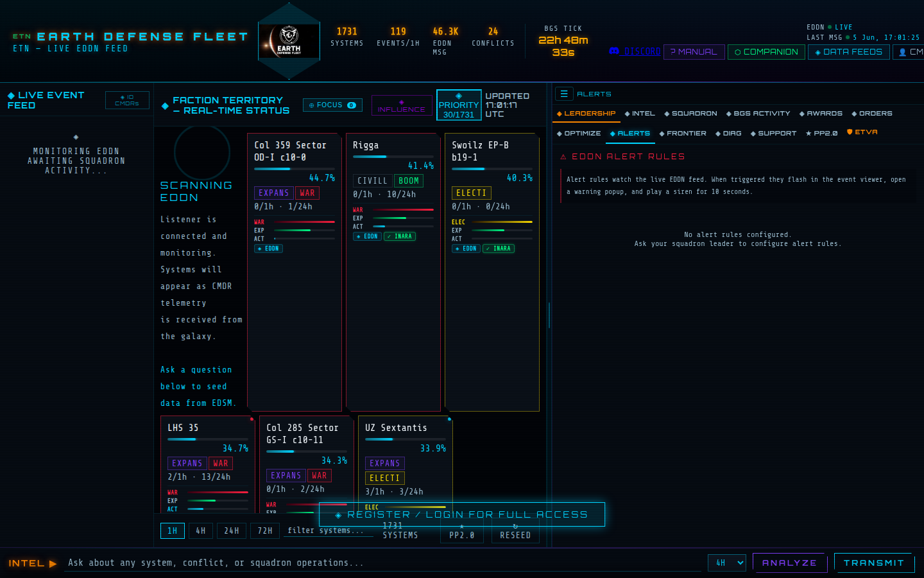The width and height of the screenshot is (924, 578).
Task: Click the Reseed button
Action: pyautogui.click(x=515, y=532)
